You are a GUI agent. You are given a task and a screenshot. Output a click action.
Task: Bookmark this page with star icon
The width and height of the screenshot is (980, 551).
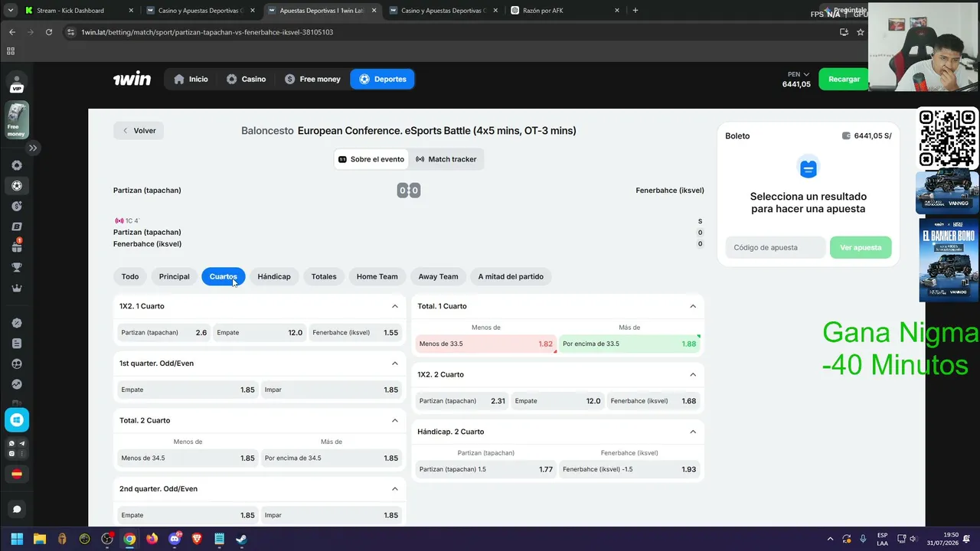[x=861, y=32]
